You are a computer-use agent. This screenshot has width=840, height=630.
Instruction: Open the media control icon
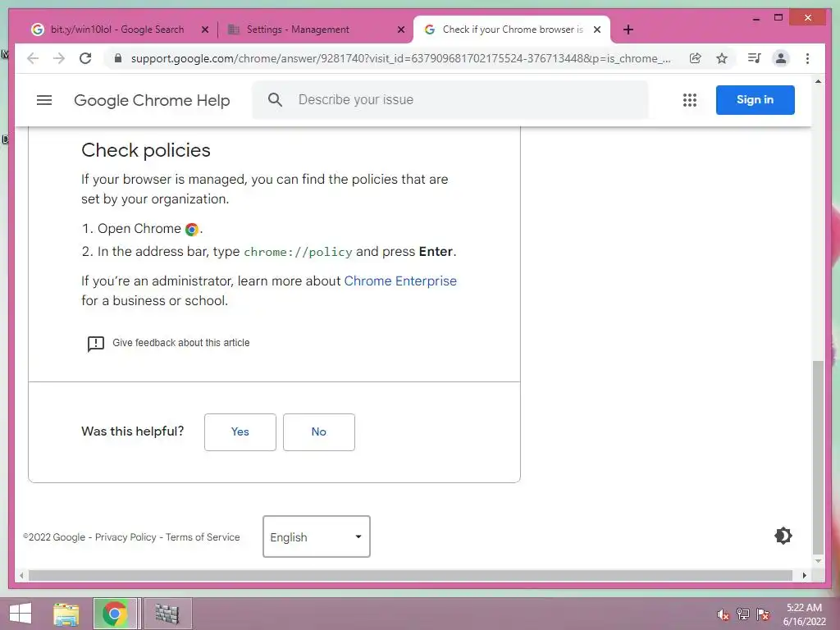[x=755, y=58]
